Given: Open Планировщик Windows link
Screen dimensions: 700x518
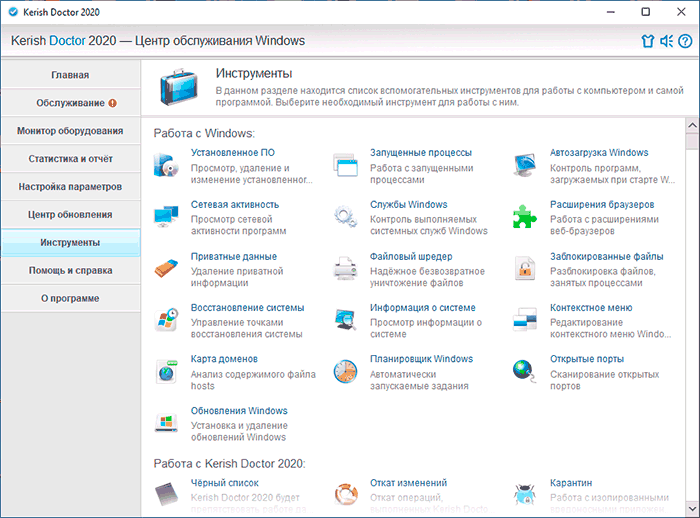Looking at the screenshot, I should [421, 359].
